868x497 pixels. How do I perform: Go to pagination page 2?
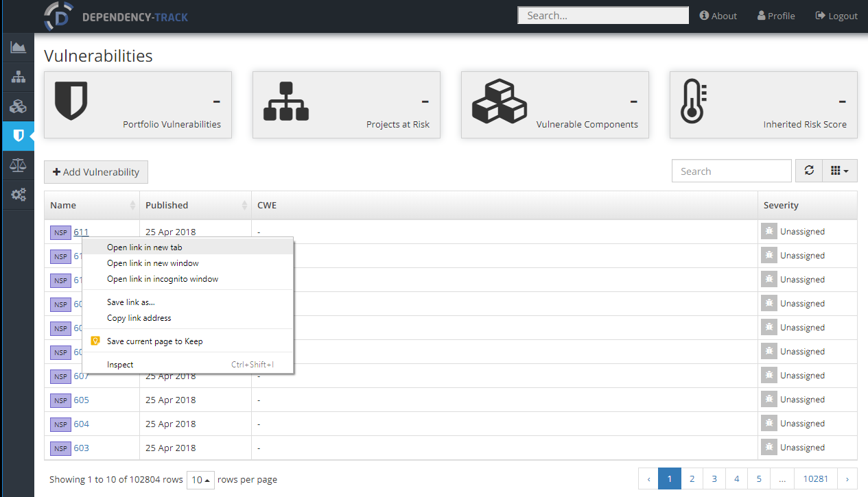(x=692, y=478)
